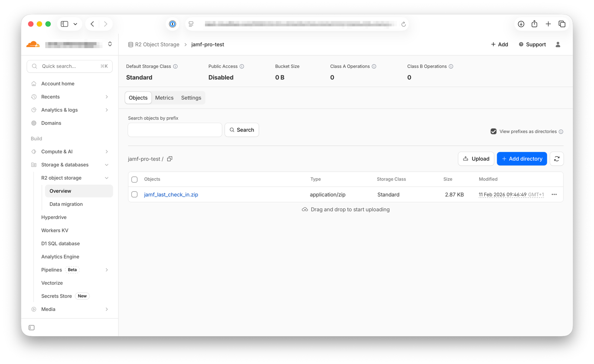Tick the select all objects checkbox
This screenshot has height=364, width=594.
coord(134,179)
